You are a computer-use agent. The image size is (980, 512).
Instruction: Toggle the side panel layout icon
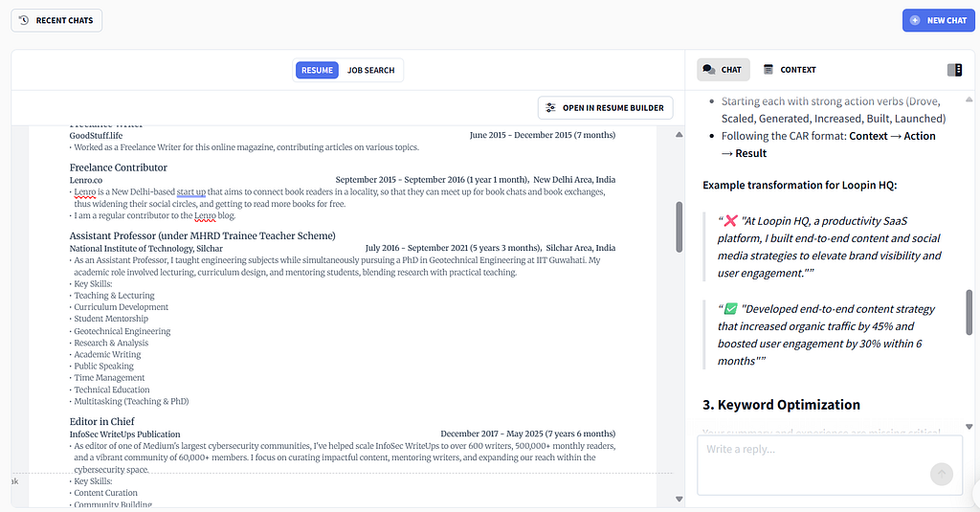click(x=954, y=70)
